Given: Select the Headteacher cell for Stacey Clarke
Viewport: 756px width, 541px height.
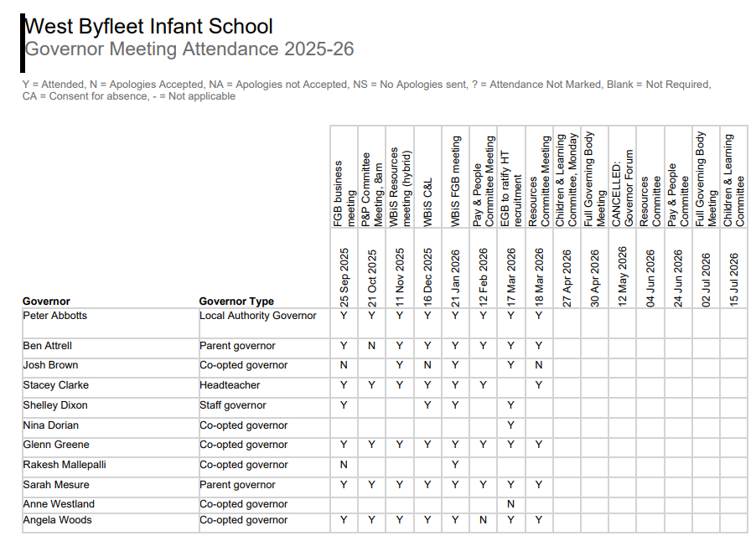Looking at the screenshot, I should [230, 385].
